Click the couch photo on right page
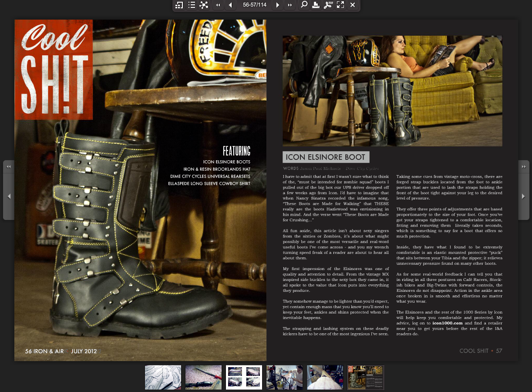 pos(392,91)
